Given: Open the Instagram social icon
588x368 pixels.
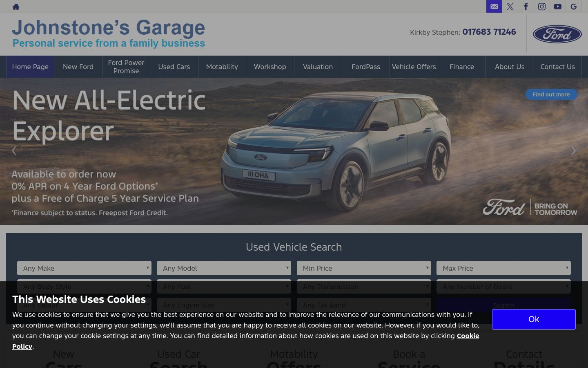Looking at the screenshot, I should tap(542, 7).
